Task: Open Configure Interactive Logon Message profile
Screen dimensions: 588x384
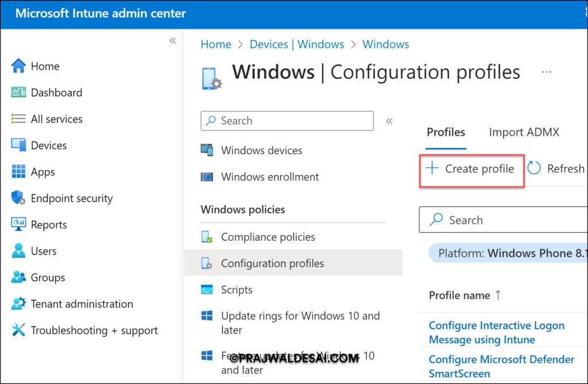Action: 497,332
